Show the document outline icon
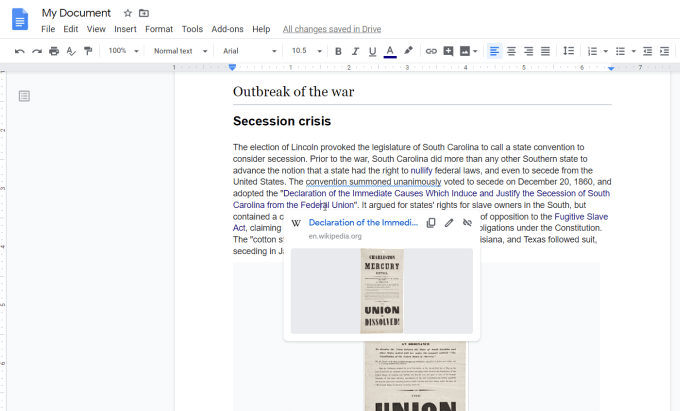The width and height of the screenshot is (680, 411). point(24,96)
